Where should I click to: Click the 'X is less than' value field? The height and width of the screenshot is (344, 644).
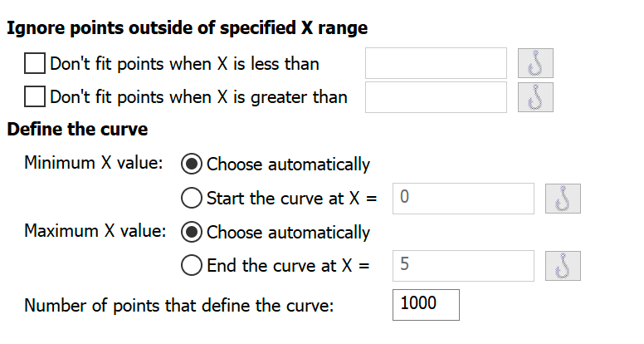click(436, 63)
